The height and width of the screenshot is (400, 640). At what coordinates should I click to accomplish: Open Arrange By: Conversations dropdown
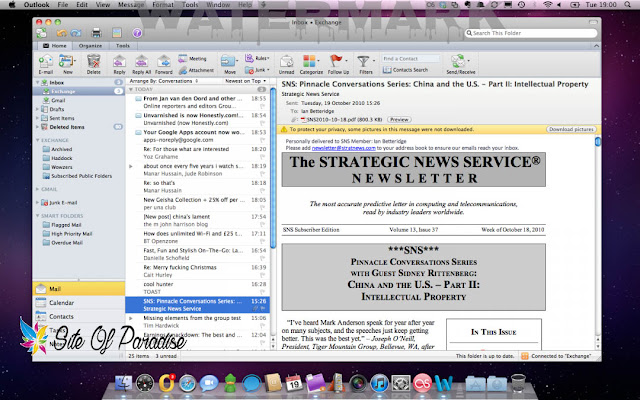click(x=164, y=81)
